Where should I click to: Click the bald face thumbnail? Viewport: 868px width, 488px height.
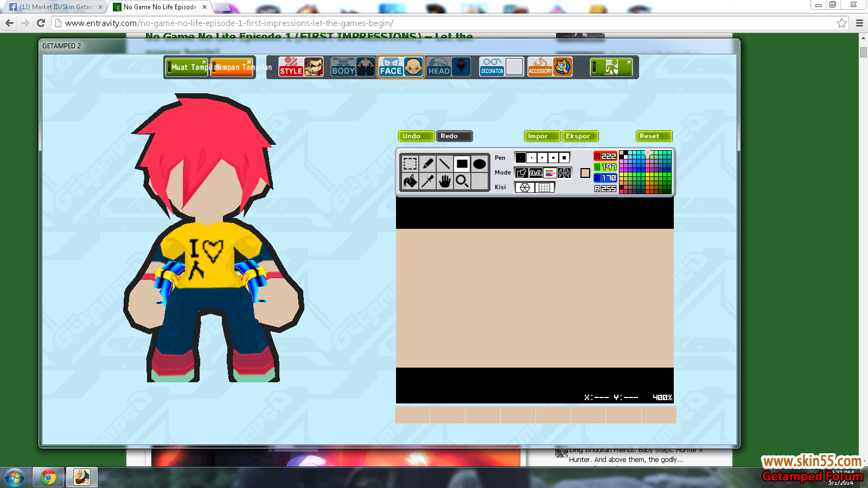click(413, 67)
